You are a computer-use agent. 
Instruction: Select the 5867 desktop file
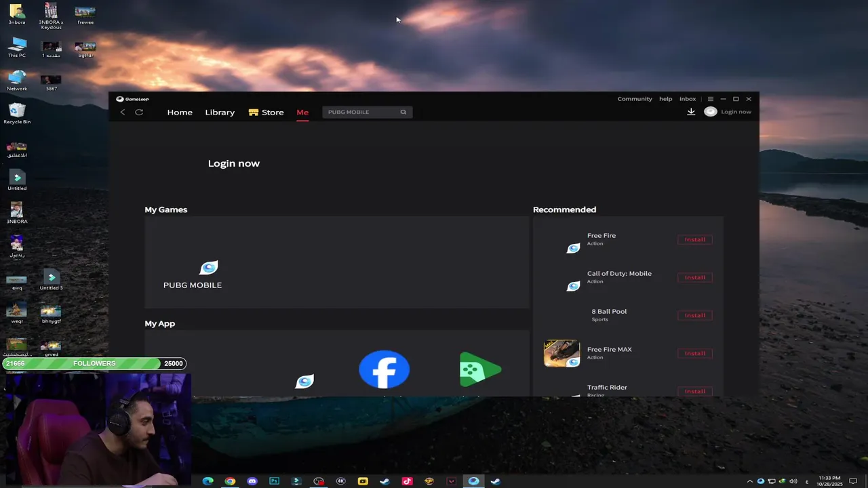[x=51, y=82]
